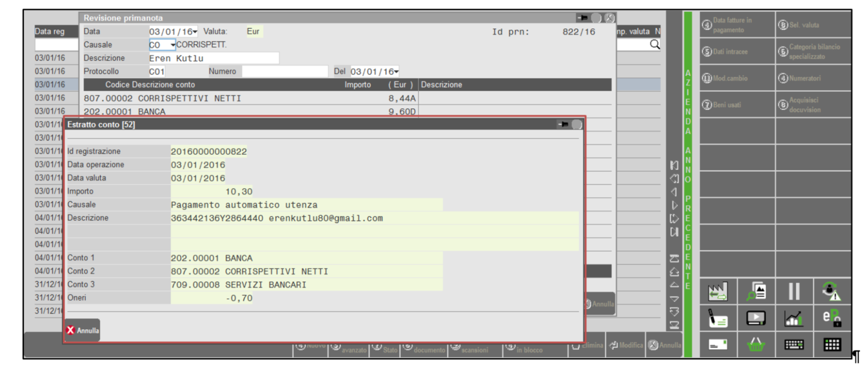Click the search magnifier in list filter
Viewport: 868px width, 373px height.
click(x=655, y=44)
